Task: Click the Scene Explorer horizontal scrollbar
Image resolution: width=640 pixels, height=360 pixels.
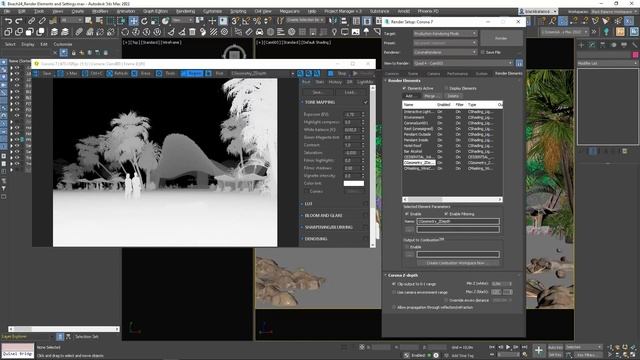Action: 64,329
